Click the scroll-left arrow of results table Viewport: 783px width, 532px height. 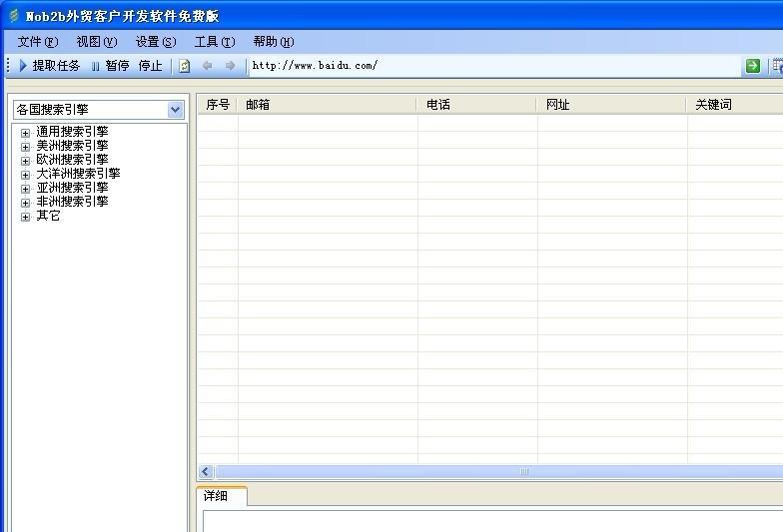tap(206, 471)
